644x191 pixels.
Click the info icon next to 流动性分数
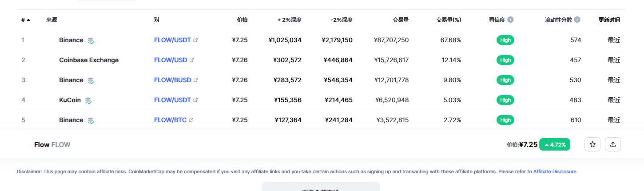[577, 20]
